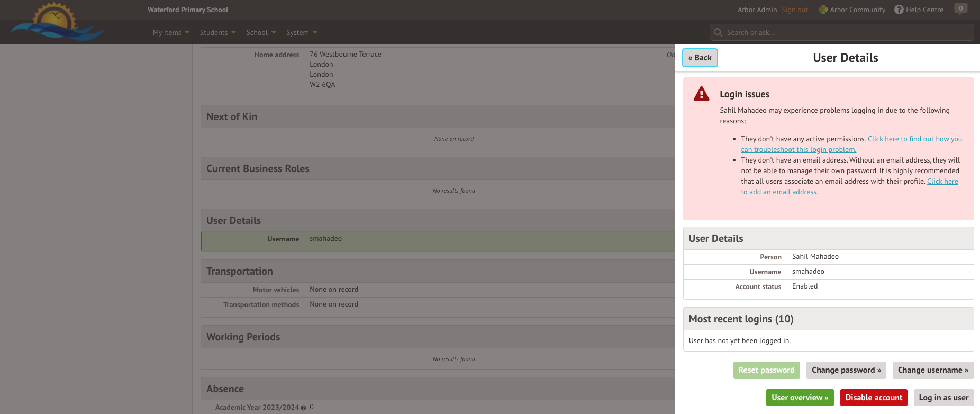Viewport: 980px width, 414px height.
Task: Open User overview via the green button
Action: click(800, 398)
